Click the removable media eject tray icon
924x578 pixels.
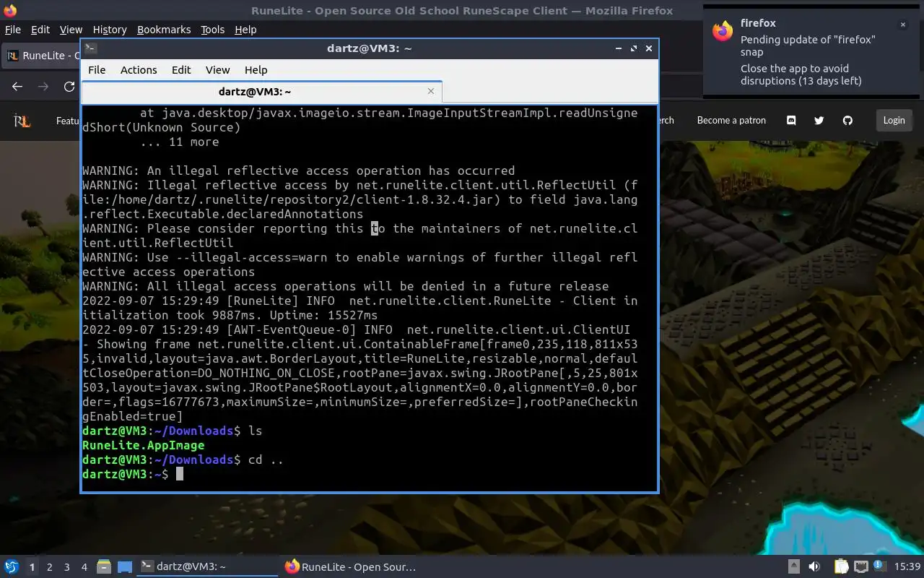click(793, 566)
